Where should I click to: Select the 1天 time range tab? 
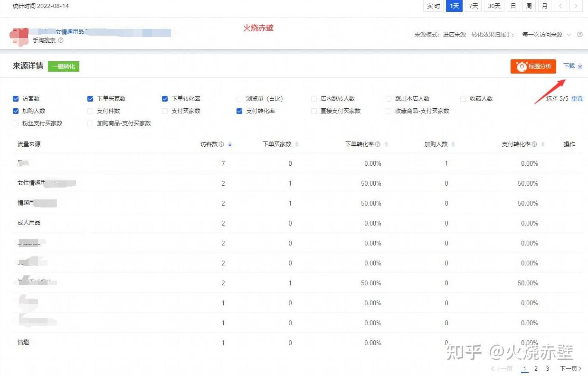pos(455,6)
